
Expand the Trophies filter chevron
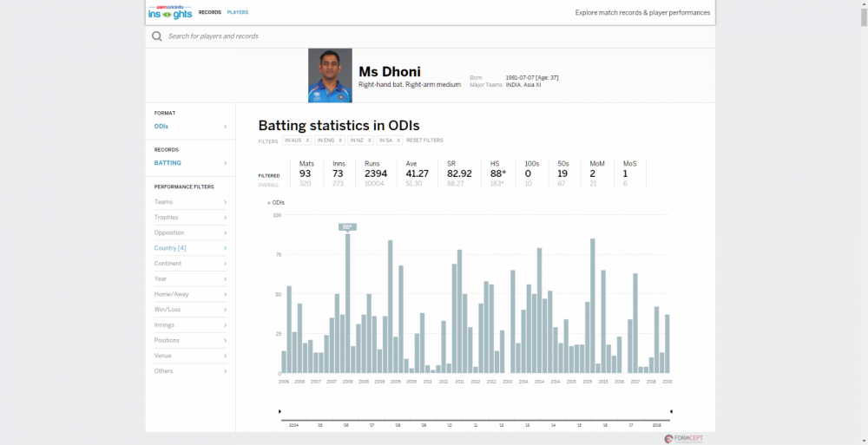[226, 218]
